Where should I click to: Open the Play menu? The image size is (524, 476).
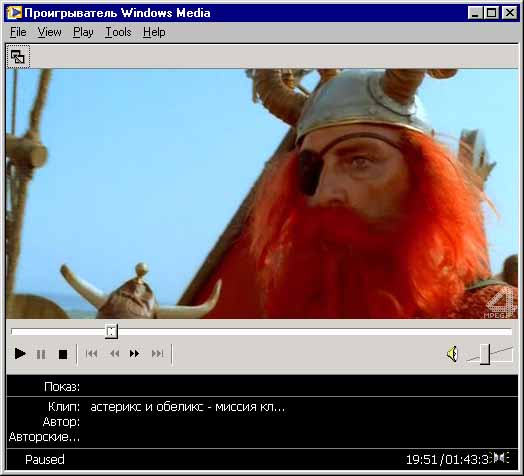point(83,32)
